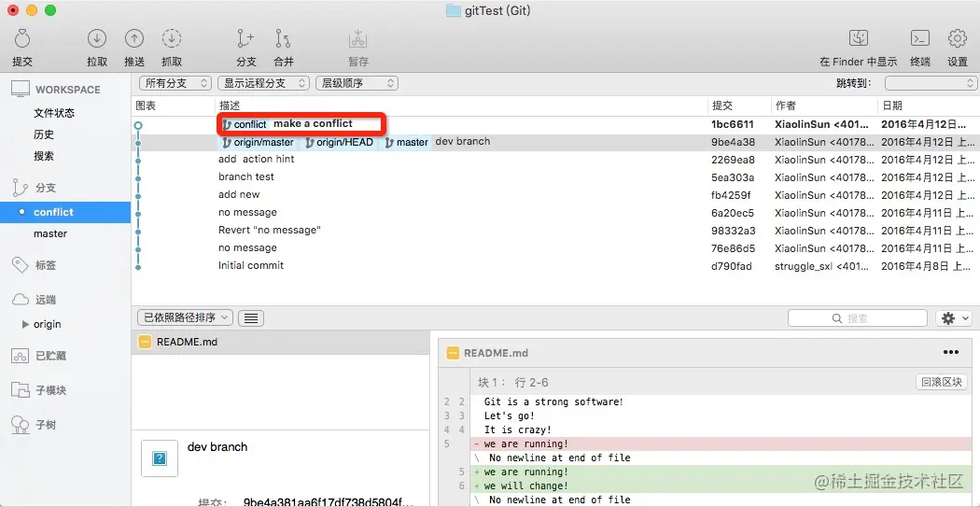Select the conflict branch in sidebar

[65, 212]
